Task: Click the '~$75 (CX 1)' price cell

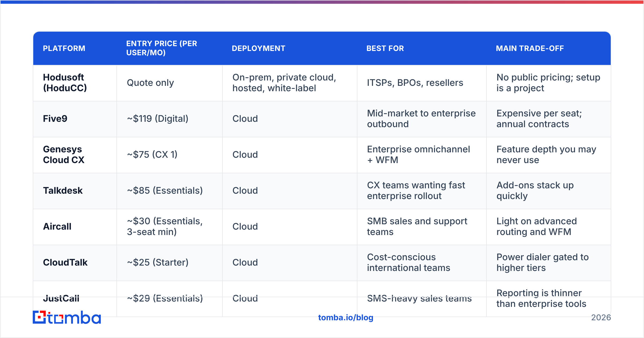Action: [170, 155]
